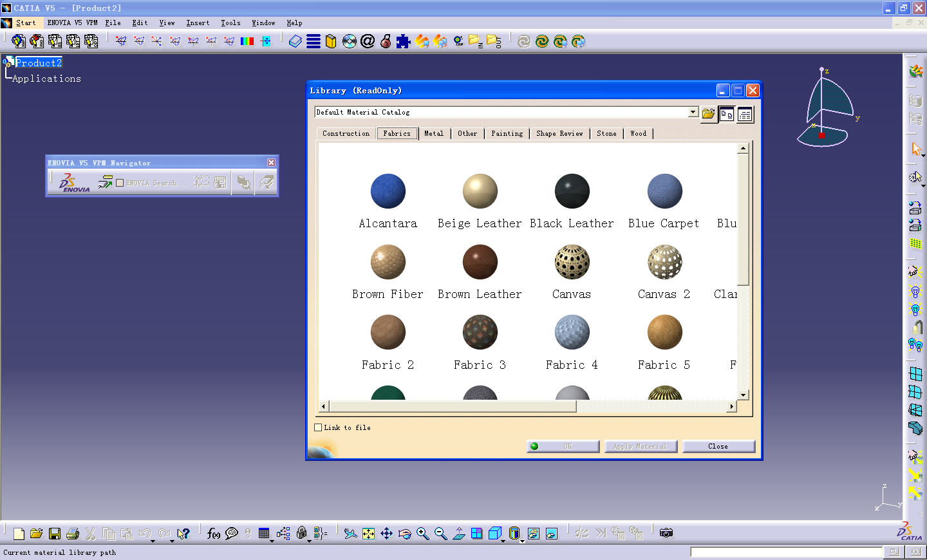Click the Close button in Library dialog
Image resolution: width=927 pixels, height=560 pixels.
pyautogui.click(x=718, y=446)
